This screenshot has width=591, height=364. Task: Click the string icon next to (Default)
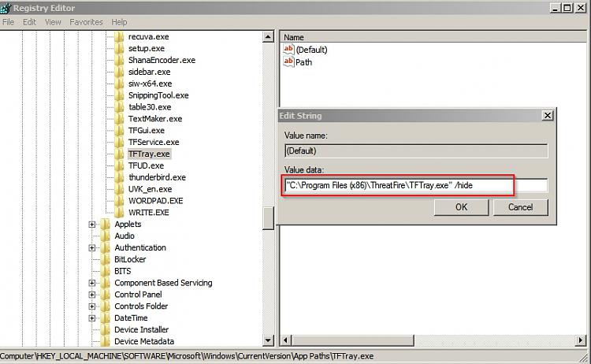[288, 49]
